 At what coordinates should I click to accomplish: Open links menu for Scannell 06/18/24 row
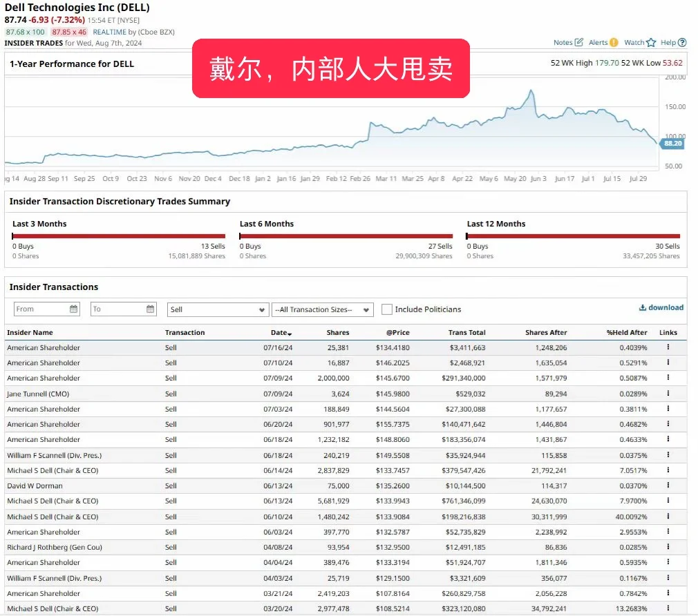tap(668, 454)
